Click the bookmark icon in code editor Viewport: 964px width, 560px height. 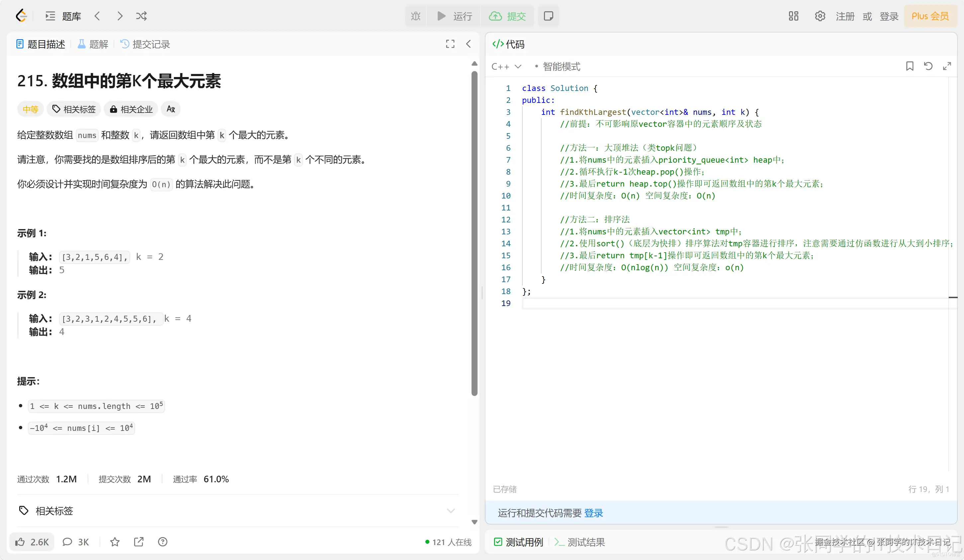910,66
